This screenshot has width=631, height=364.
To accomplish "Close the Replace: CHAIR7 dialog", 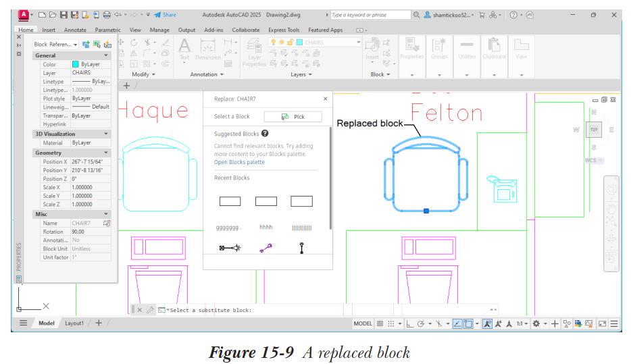I will tap(325, 99).
